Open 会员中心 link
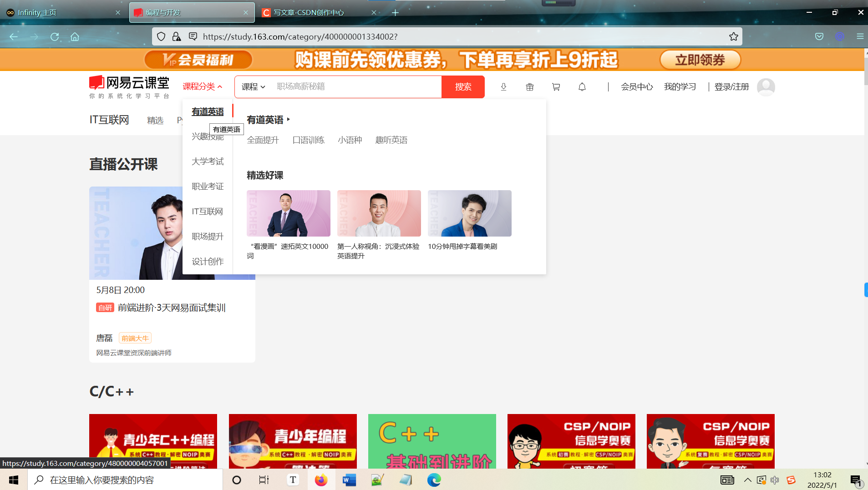This screenshot has width=868, height=490. tap(637, 86)
